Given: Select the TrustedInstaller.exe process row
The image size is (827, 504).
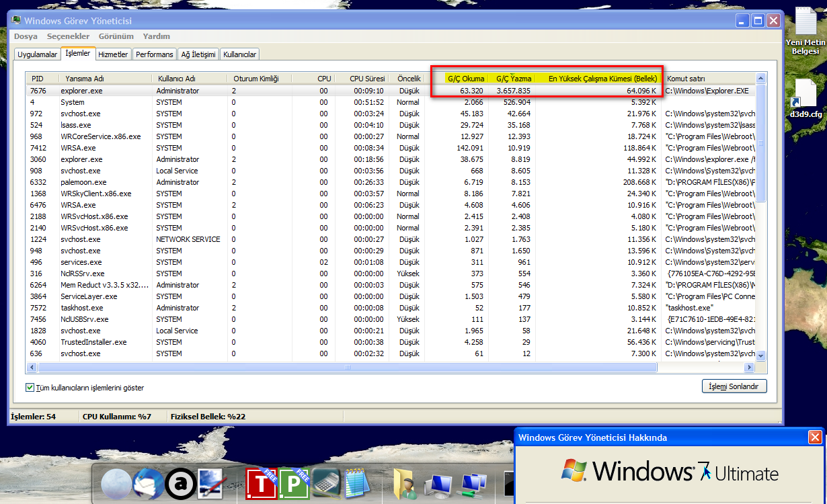Looking at the screenshot, I should tap(391, 342).
